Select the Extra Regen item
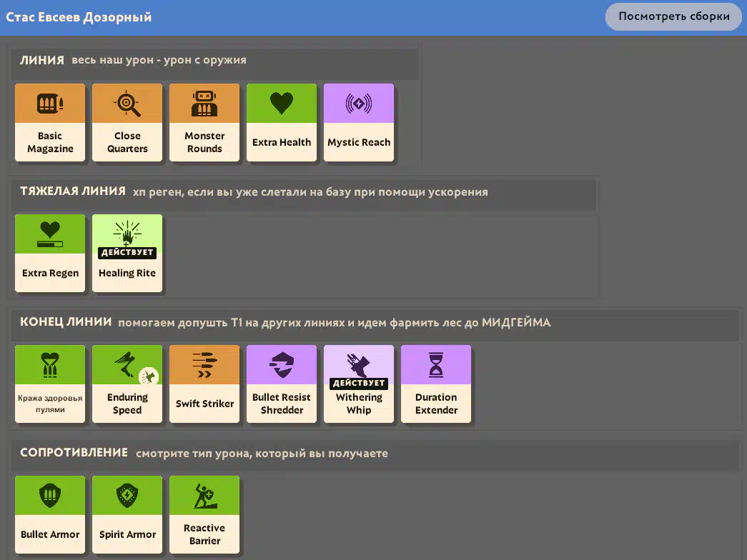The height and width of the screenshot is (560, 747). 50,253
